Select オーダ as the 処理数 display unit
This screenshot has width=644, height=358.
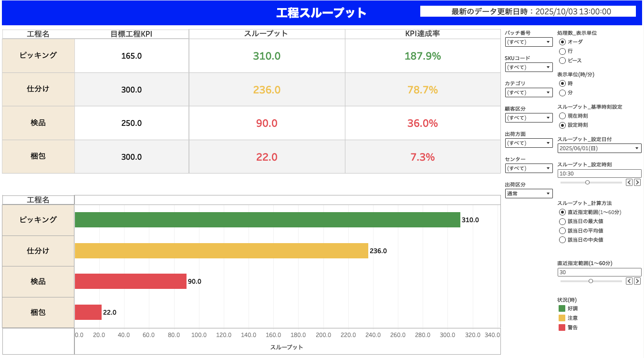point(562,42)
